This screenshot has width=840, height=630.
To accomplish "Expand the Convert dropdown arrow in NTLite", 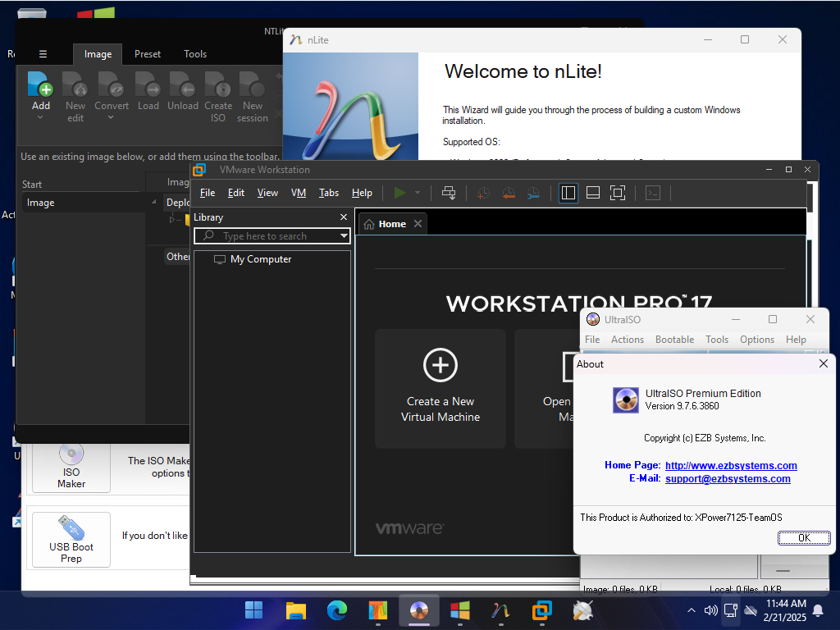I will [111, 117].
